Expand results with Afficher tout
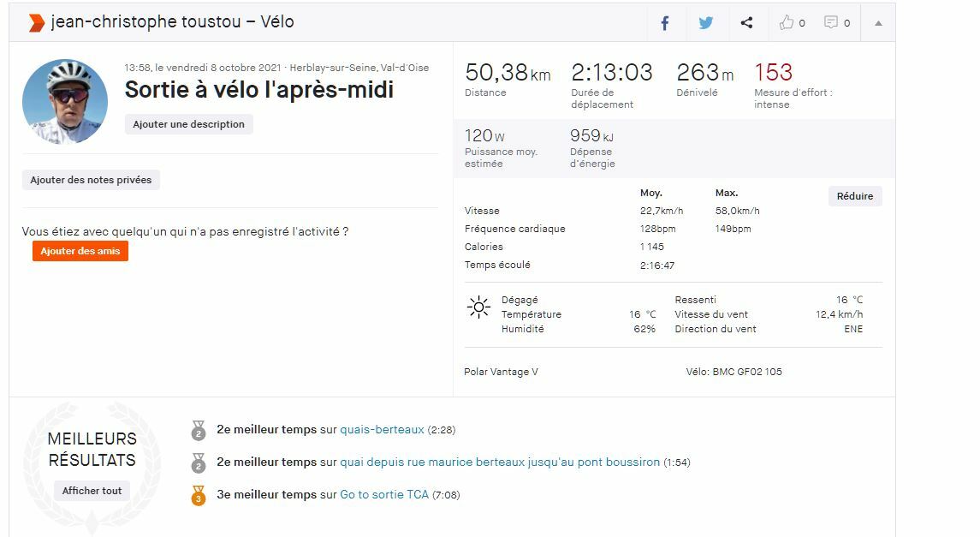 coord(92,491)
